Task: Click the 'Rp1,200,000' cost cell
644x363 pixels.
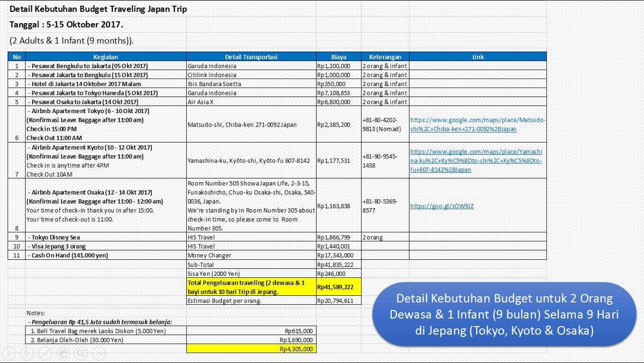Action: (338, 66)
